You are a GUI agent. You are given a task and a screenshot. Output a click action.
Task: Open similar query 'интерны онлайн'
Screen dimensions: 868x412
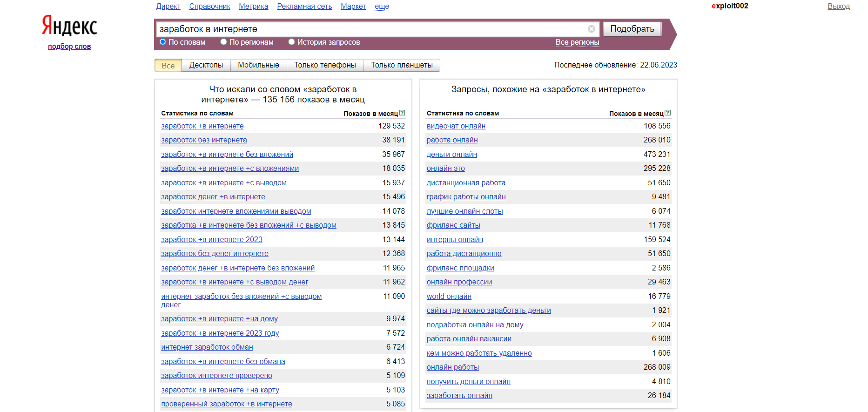point(455,240)
